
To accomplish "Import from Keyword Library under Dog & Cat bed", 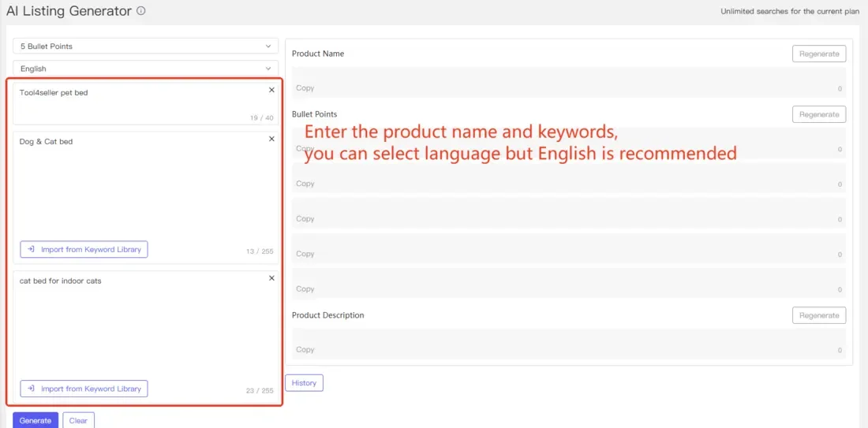I will point(84,249).
